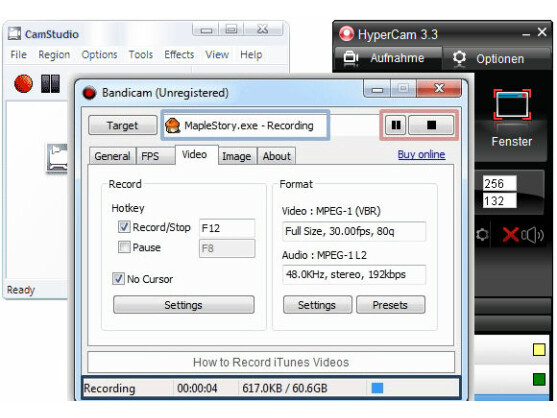Click HyperCam gear settings icon

482,234
